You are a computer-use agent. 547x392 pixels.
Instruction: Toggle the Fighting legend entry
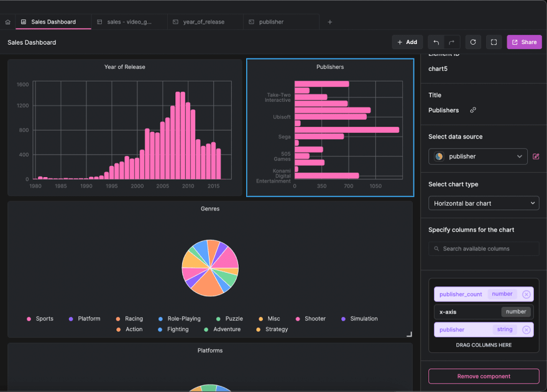[x=173, y=329]
